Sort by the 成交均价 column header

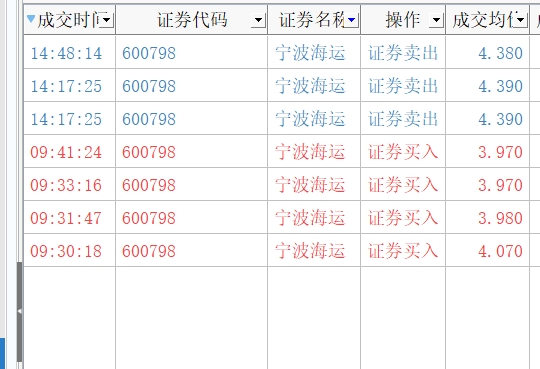pyautogui.click(x=487, y=20)
